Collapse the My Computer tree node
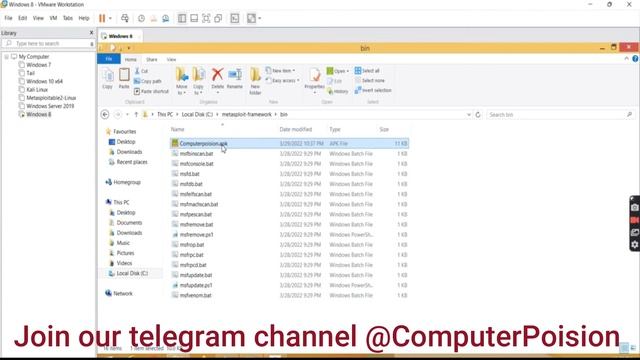This screenshot has width=640, height=360. pos(7,57)
